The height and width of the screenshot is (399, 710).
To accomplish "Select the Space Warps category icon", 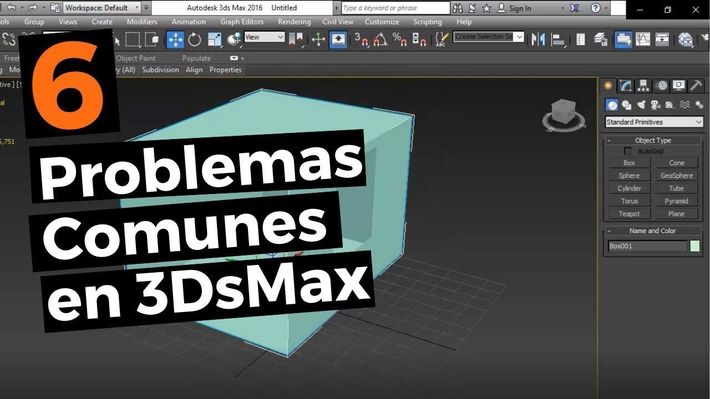I will click(x=685, y=105).
